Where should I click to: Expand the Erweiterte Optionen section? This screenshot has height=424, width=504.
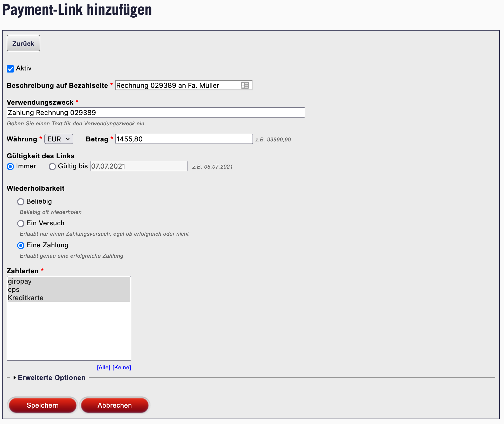tap(51, 378)
